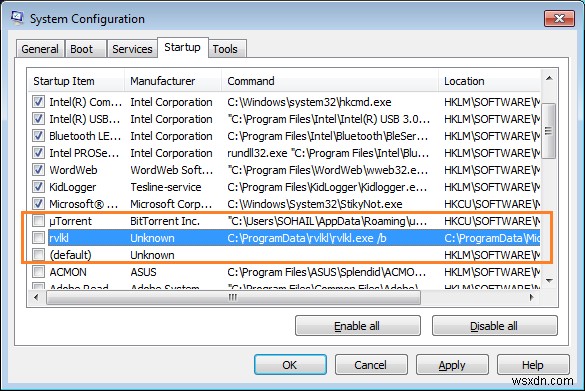Uncheck the Bluetooth LE... startup item
The height and width of the screenshot is (391, 585).
pyautogui.click(x=38, y=136)
